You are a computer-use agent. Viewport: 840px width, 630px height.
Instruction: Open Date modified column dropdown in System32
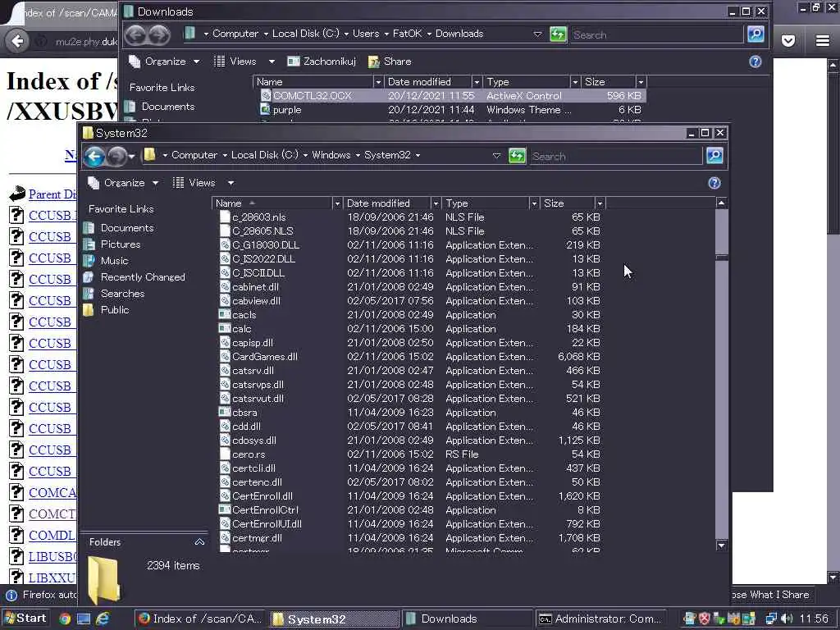tap(436, 203)
